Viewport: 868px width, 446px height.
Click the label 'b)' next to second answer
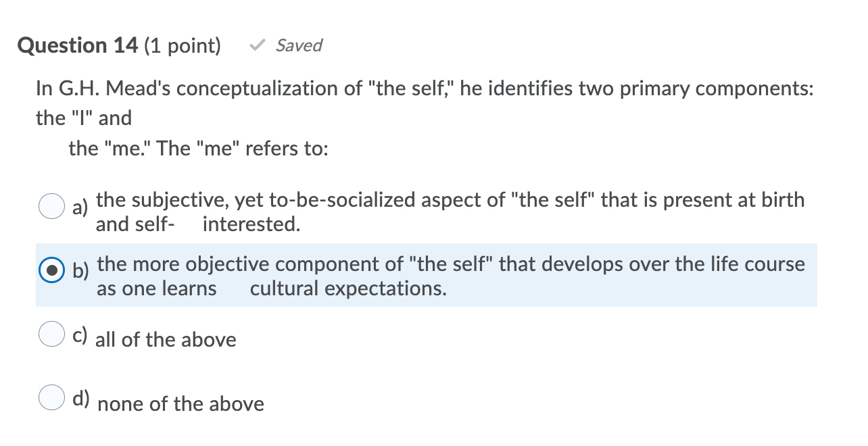(x=80, y=272)
